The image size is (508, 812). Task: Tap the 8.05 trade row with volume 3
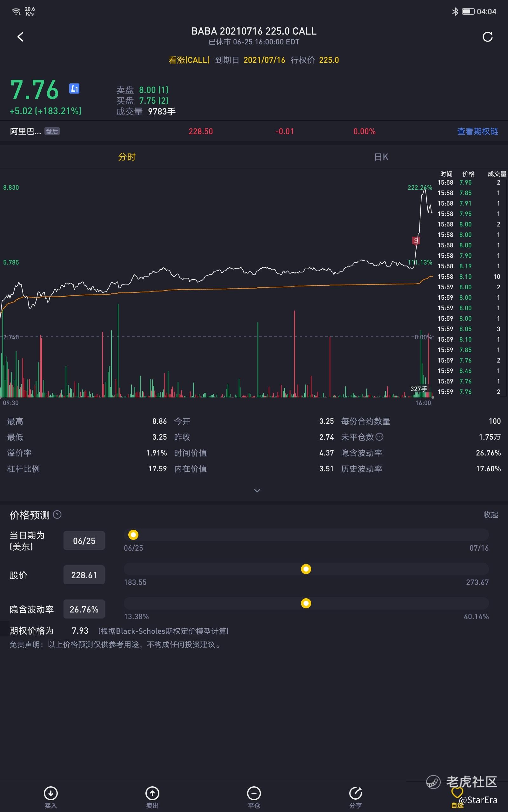(x=469, y=329)
